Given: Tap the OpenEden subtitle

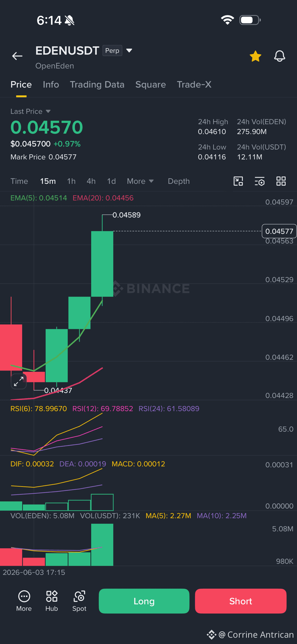Looking at the screenshot, I should (55, 66).
